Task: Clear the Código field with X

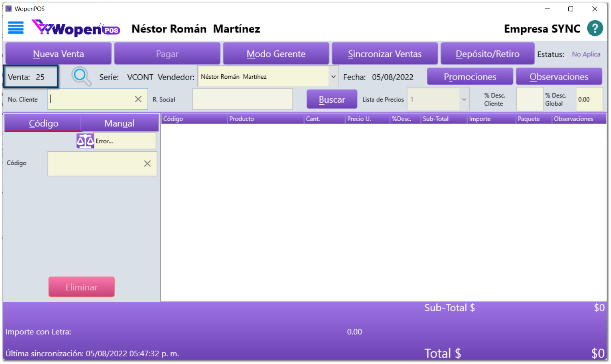Action: [x=147, y=164]
